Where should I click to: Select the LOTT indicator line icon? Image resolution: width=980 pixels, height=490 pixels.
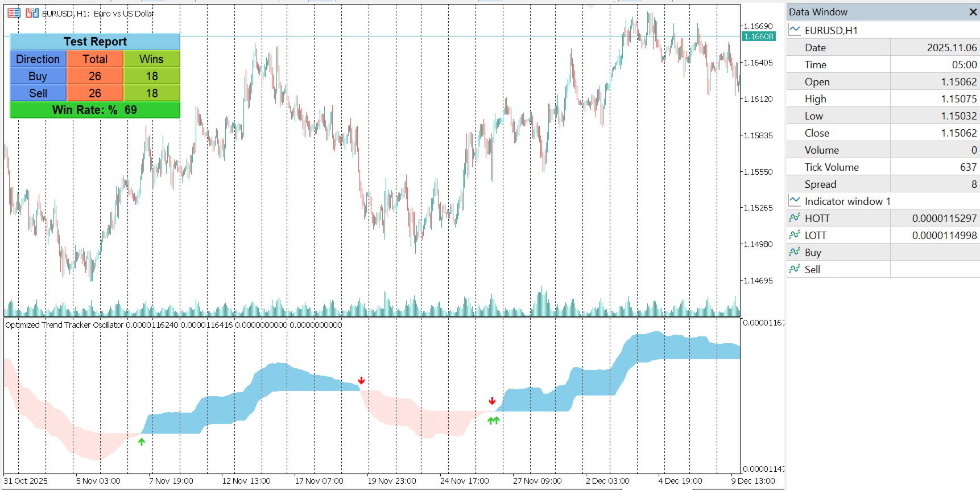(795, 235)
